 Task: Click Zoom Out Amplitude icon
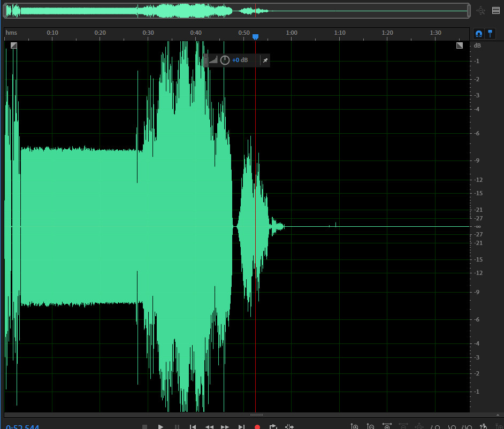click(370, 426)
